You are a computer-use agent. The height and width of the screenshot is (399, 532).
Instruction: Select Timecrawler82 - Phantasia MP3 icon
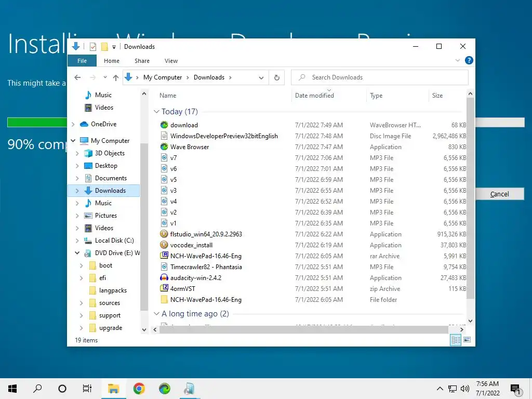click(x=164, y=267)
